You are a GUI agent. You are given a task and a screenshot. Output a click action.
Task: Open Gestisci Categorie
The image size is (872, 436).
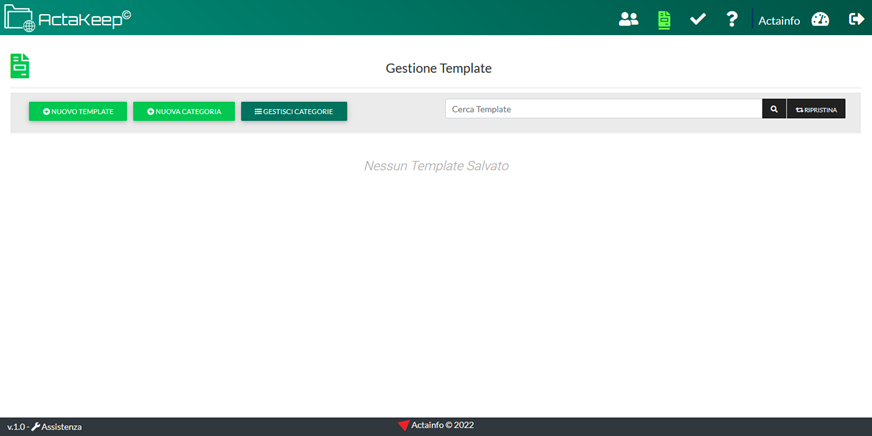coord(294,111)
